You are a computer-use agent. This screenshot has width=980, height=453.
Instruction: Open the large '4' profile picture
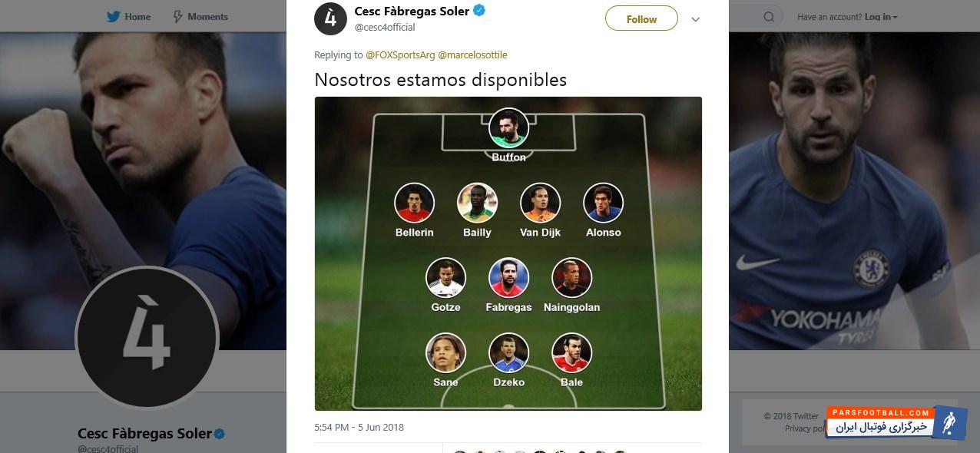coord(147,337)
